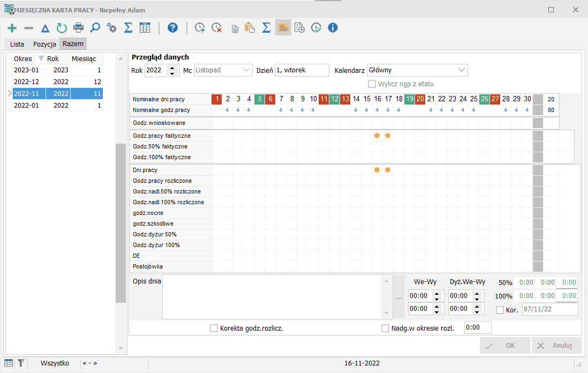588x373 pixels.
Task: Open the Kalendarz 'Główny' dropdown
Action: coord(462,70)
